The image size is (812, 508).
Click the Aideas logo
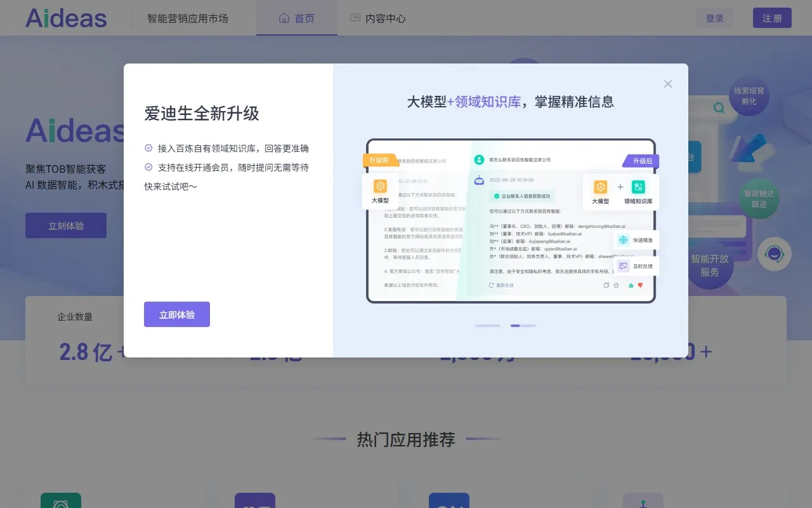65,18
